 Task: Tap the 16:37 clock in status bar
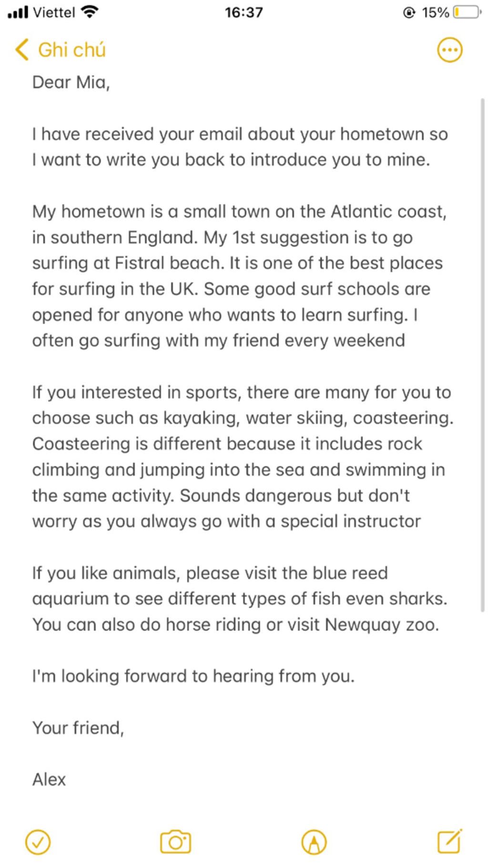pyautogui.click(x=244, y=12)
